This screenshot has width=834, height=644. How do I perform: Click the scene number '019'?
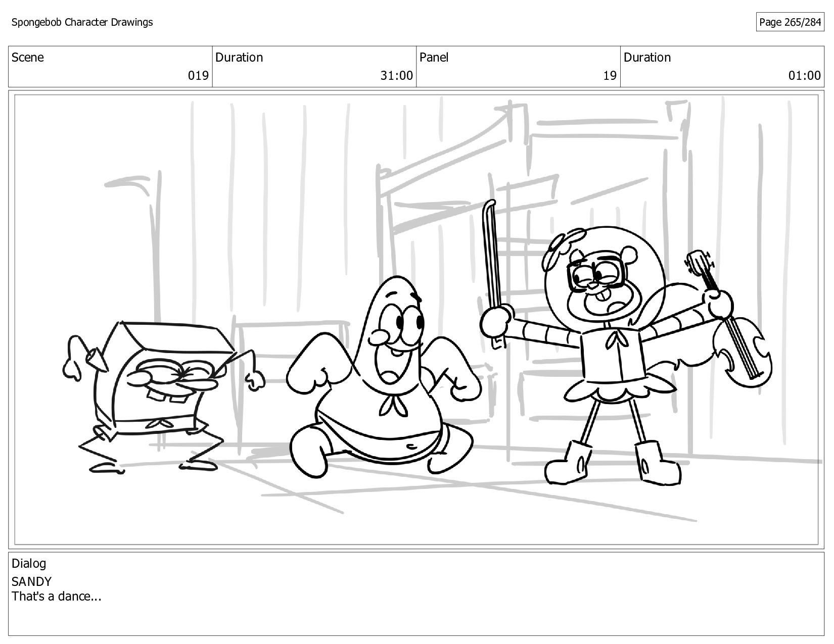[198, 76]
